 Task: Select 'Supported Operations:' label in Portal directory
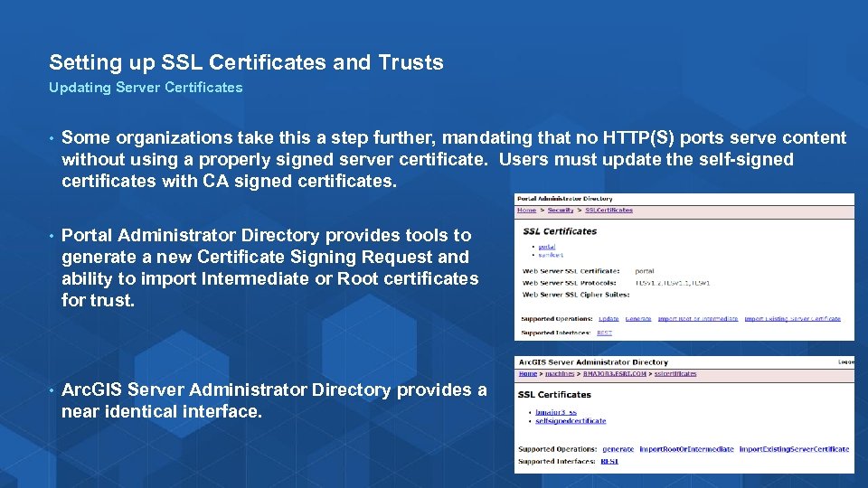point(557,319)
